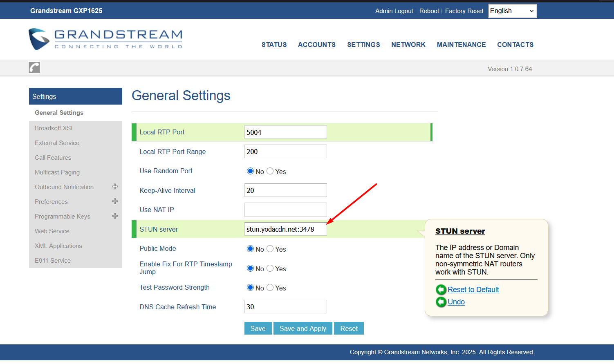Click the Version 1.0.7.64 text
Image resolution: width=614 pixels, height=364 pixels.
pos(510,69)
